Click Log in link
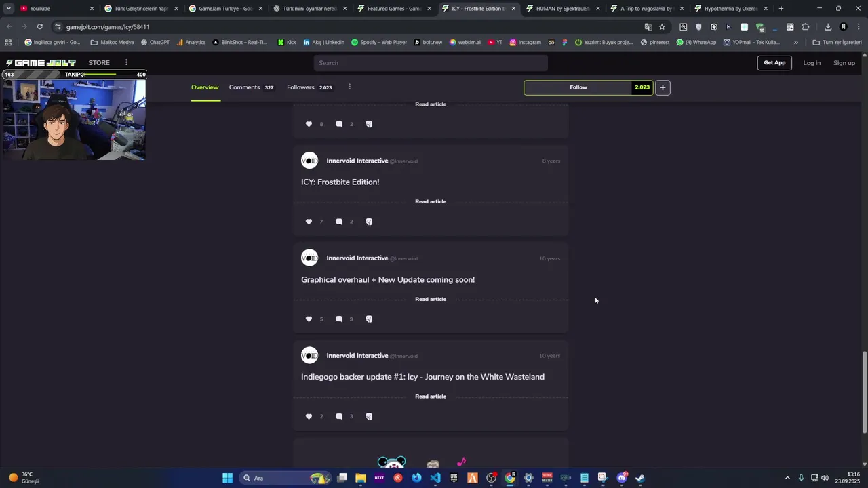This screenshot has height=488, width=868. pos(812,63)
